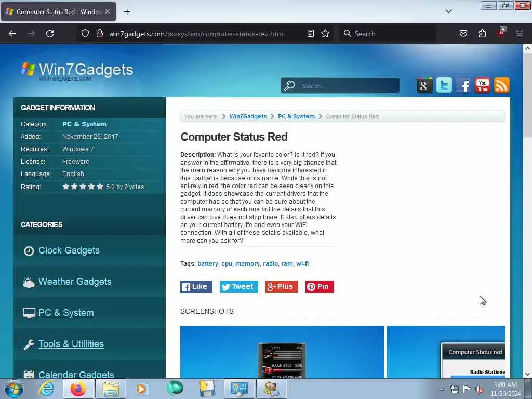Open the RSS feed icon
This screenshot has width=532, height=399.
[x=502, y=85]
